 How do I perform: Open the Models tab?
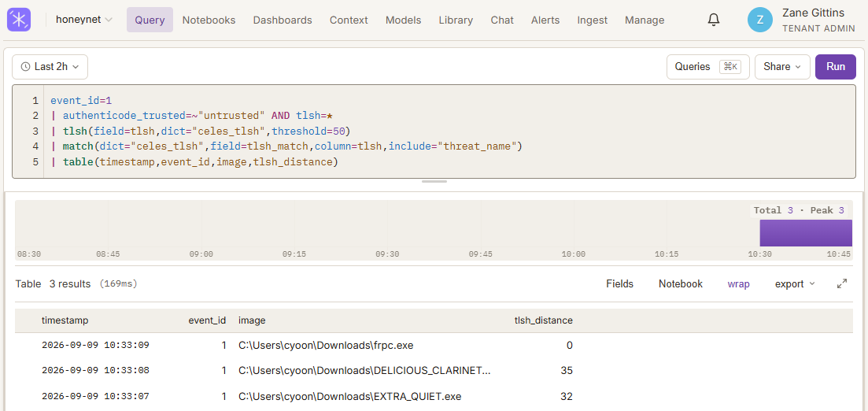[x=403, y=20]
